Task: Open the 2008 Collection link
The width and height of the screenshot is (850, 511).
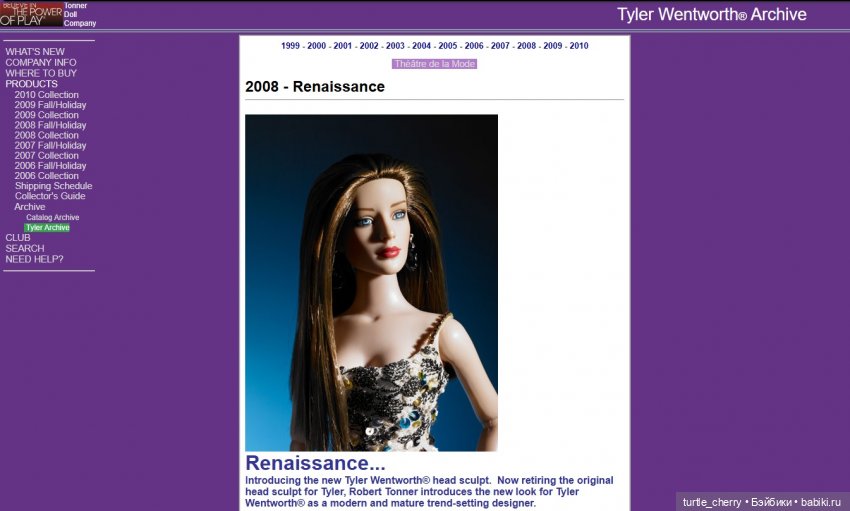Action: click(47, 135)
